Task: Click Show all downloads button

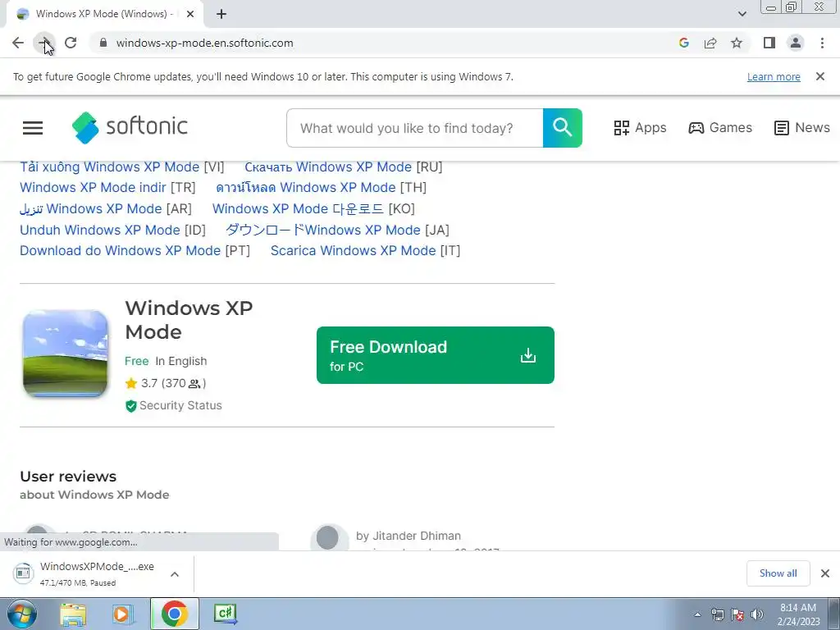Action: click(x=778, y=573)
